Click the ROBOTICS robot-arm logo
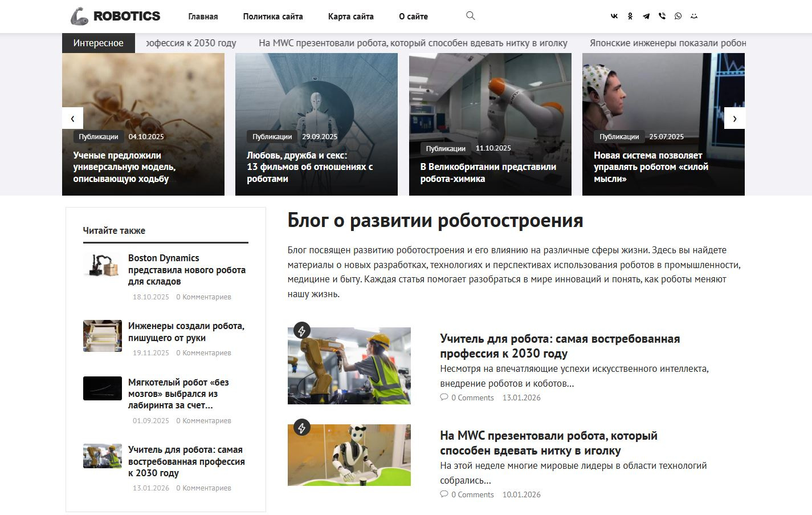 click(115, 16)
